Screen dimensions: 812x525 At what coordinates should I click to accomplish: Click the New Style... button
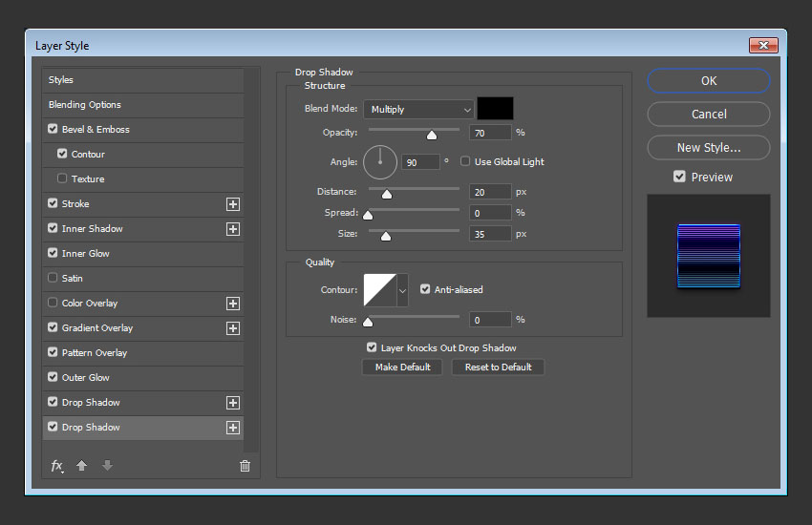[709, 148]
